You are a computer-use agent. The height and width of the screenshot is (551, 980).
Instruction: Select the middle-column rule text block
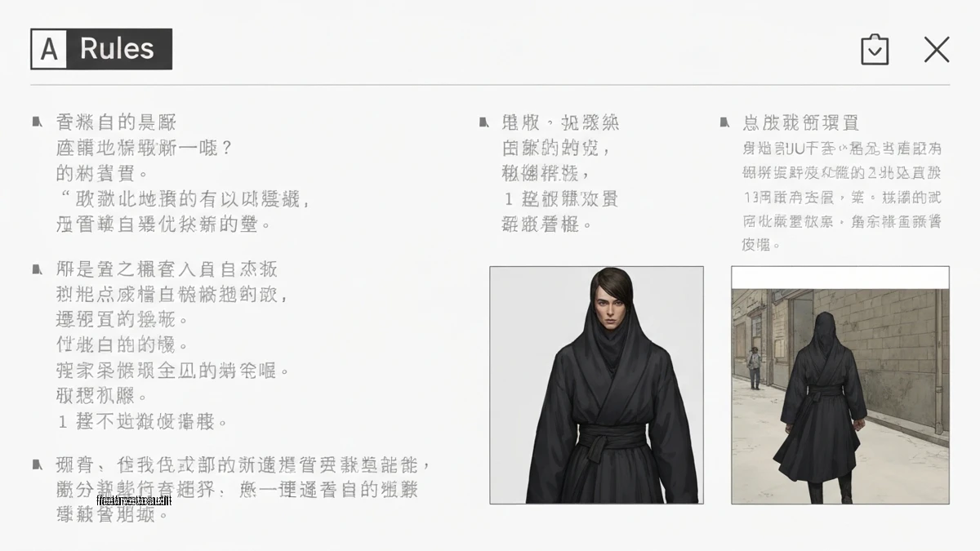tap(560, 173)
